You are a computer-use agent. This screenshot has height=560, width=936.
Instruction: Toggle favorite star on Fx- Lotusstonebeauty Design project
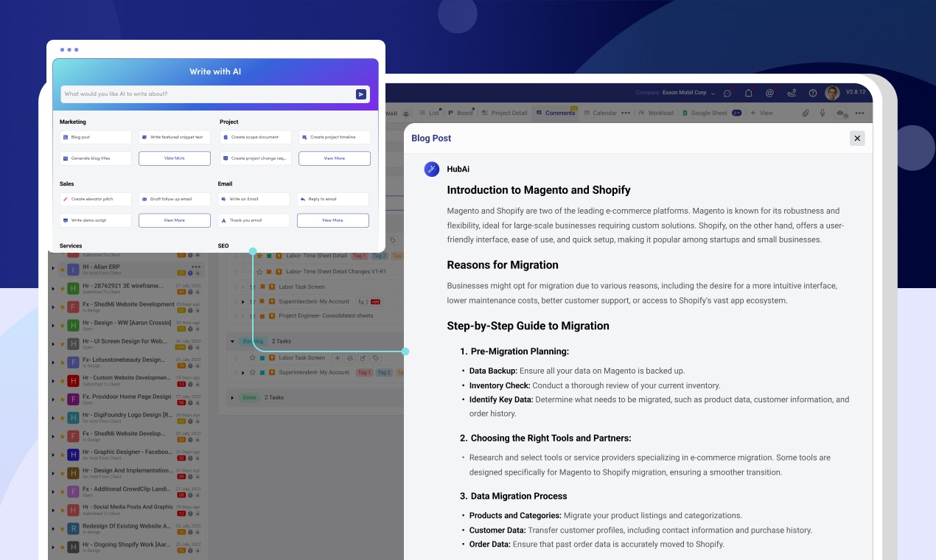point(62,363)
